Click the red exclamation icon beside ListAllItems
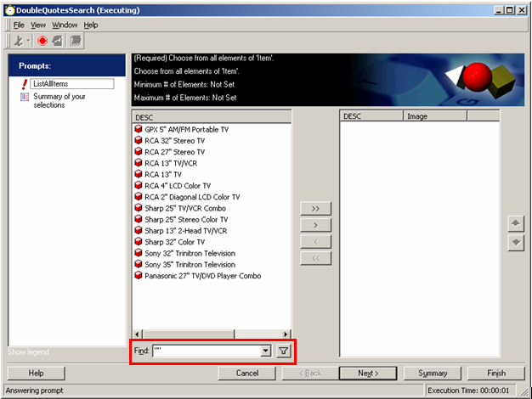Screen dimensions: 532x399 24,84
